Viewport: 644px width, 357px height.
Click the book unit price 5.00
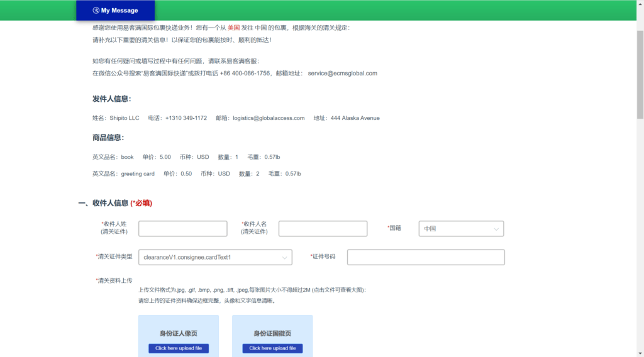(165, 157)
